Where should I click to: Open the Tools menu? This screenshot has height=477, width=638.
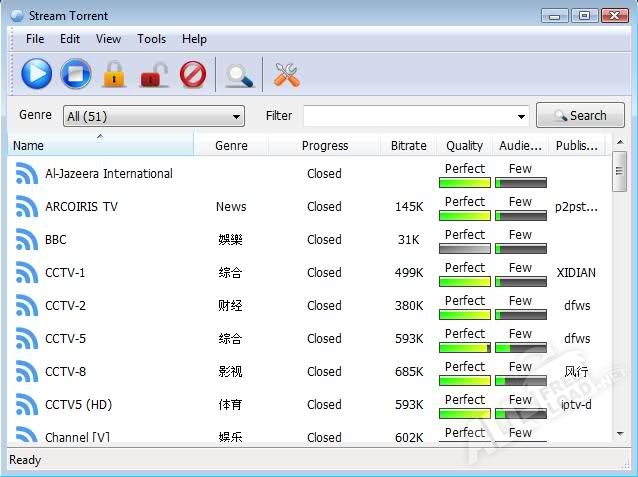pyautogui.click(x=151, y=39)
